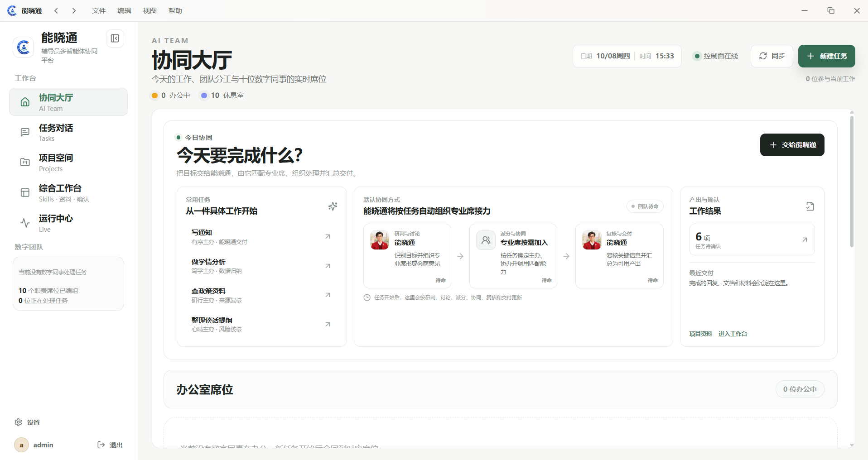Click the logout icon beside 退出
Screen dimensions: 868x460
point(101,445)
